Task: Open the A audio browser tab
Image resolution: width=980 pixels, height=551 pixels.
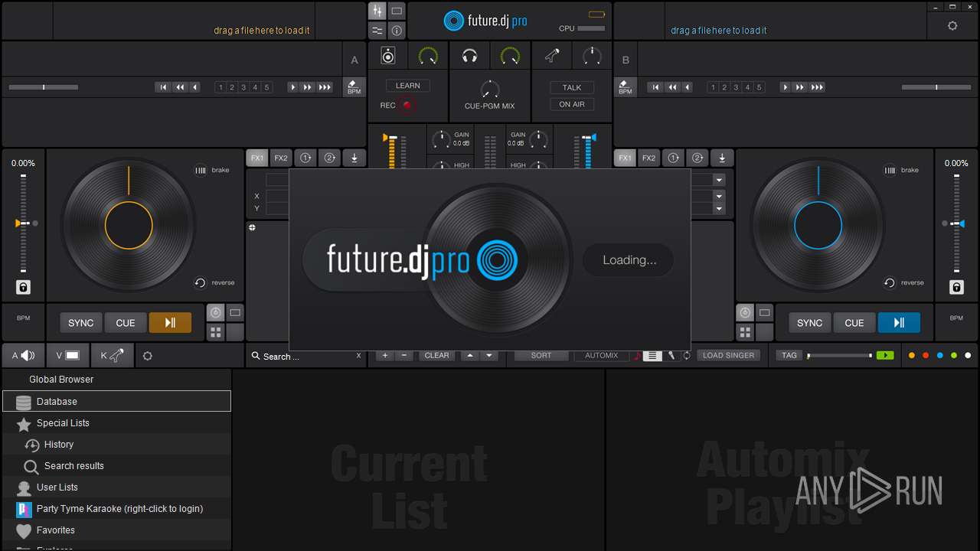Action: point(24,355)
